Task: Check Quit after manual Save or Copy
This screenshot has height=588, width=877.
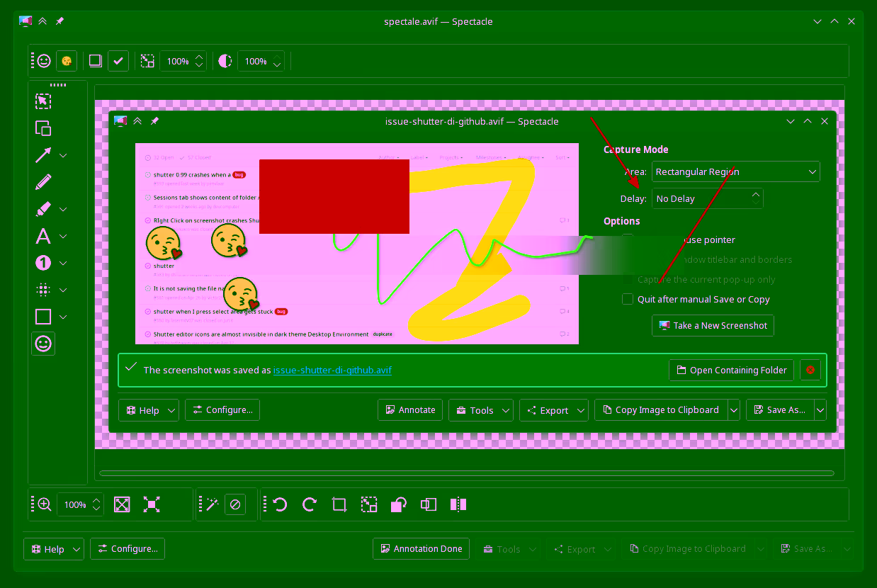Action: [x=628, y=299]
